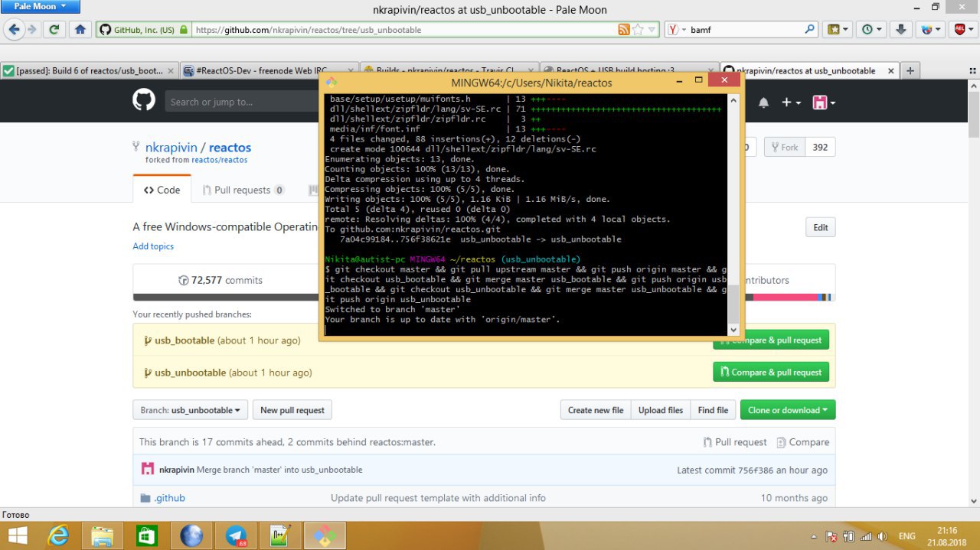Open the Branch: usb_unbootable selector

pyautogui.click(x=190, y=410)
